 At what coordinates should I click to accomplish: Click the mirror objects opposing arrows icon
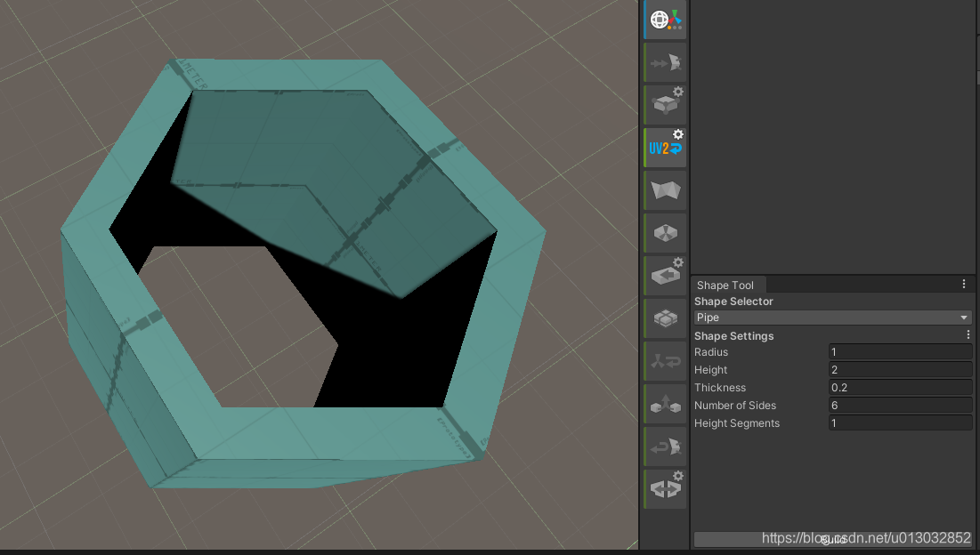coord(664,489)
